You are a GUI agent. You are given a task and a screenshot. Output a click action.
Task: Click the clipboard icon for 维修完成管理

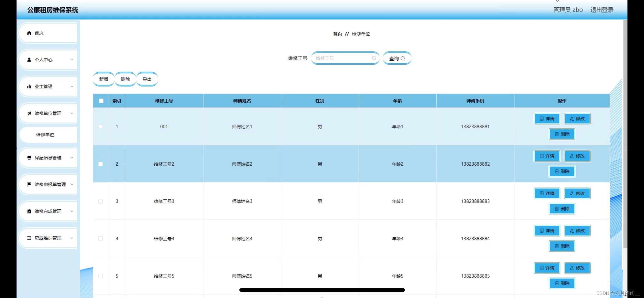tap(29, 211)
